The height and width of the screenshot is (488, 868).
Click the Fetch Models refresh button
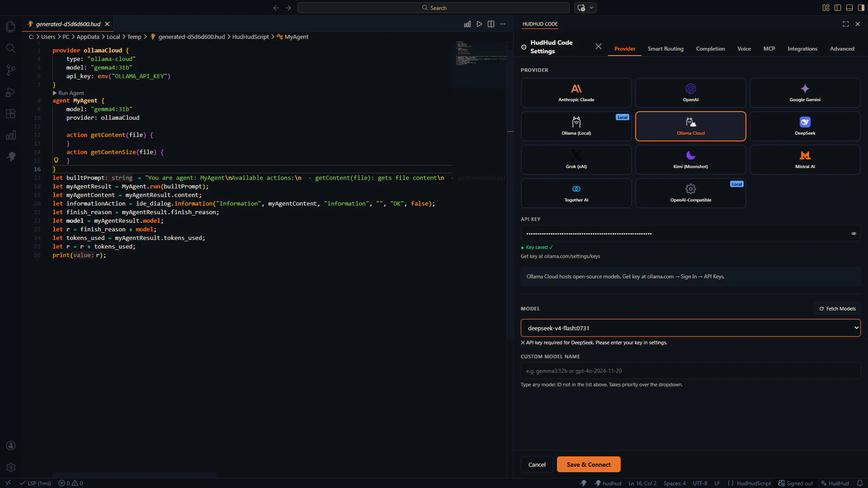837,309
